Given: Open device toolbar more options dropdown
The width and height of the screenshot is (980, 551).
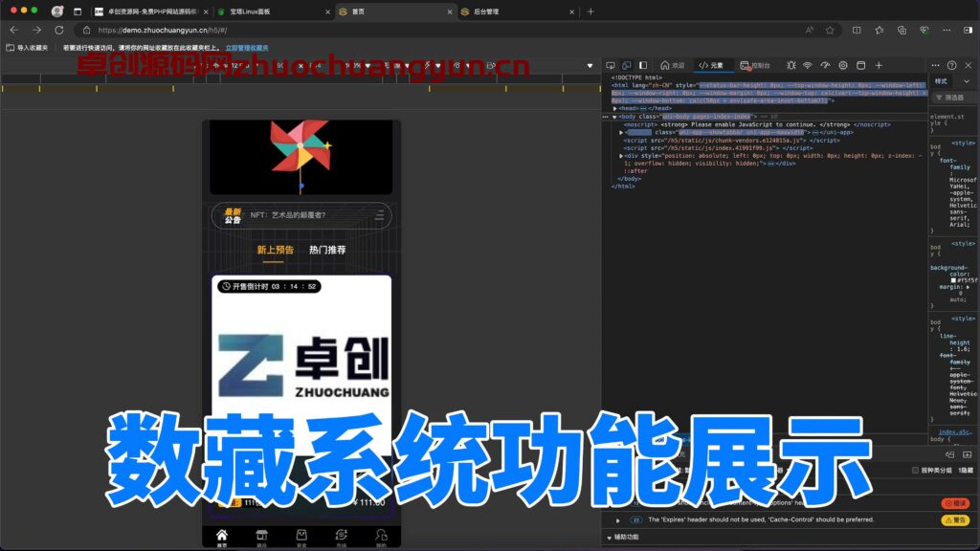Looking at the screenshot, I should click(590, 66).
